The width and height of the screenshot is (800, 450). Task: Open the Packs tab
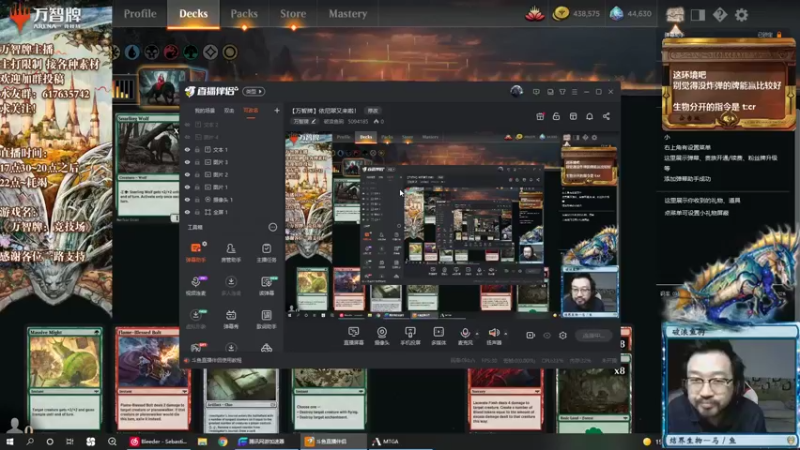pos(244,14)
